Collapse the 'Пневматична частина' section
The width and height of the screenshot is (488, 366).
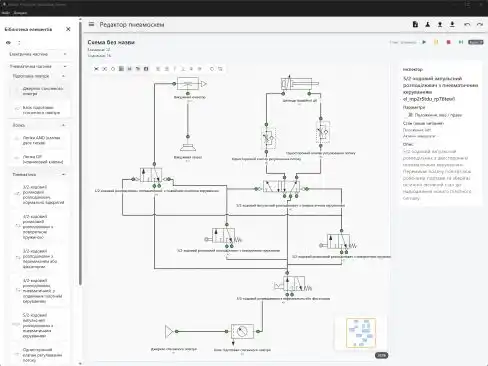pyautogui.click(x=38, y=66)
